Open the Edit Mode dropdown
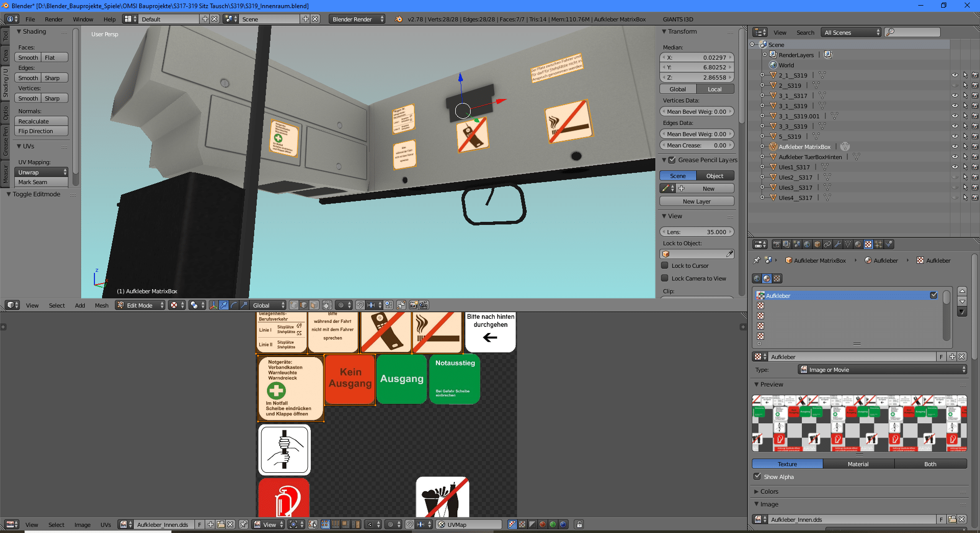Viewport: 980px width, 533px height. tap(140, 305)
